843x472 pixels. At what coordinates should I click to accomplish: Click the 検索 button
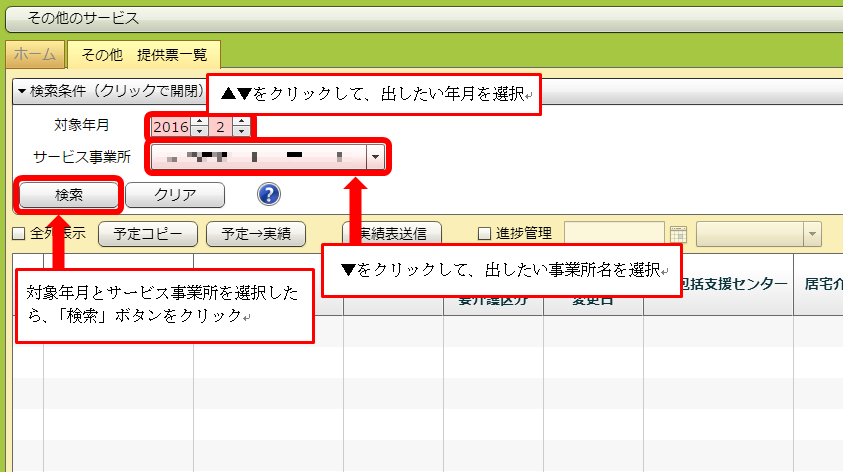(69, 194)
